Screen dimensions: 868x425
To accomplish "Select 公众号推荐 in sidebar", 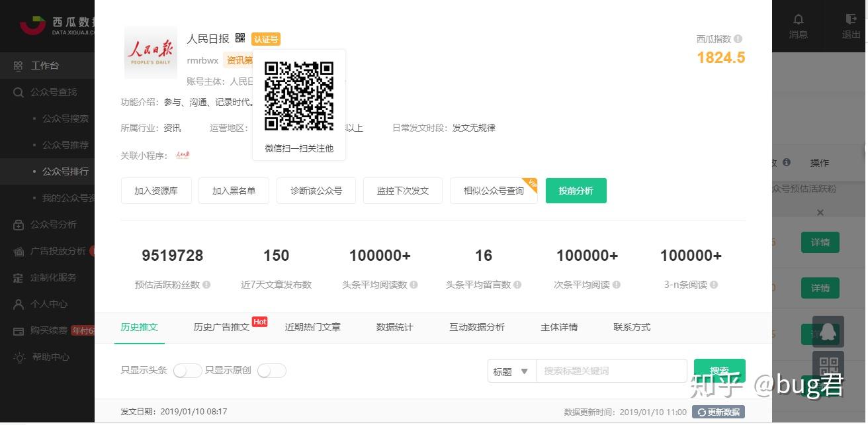I will click(x=65, y=145).
